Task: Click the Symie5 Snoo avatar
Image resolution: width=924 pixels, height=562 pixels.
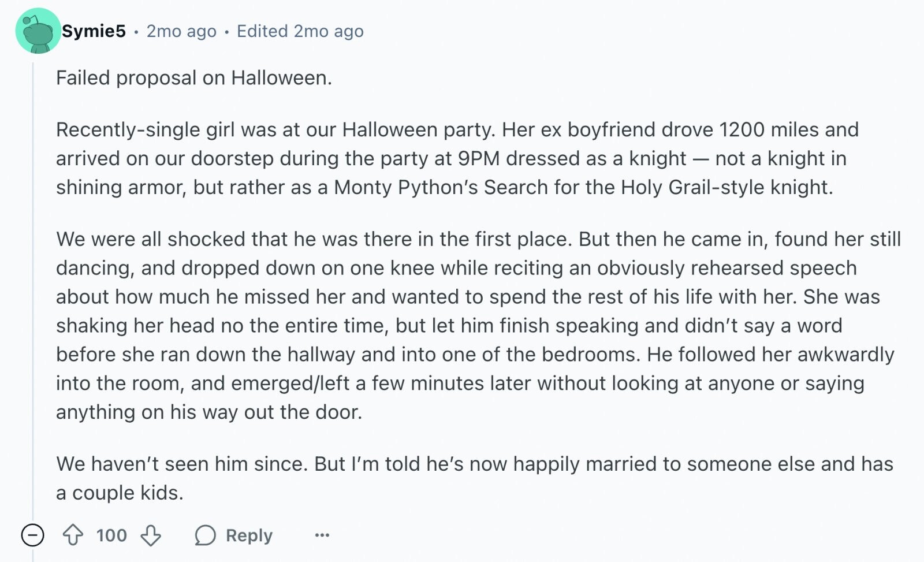Action: tap(37, 31)
